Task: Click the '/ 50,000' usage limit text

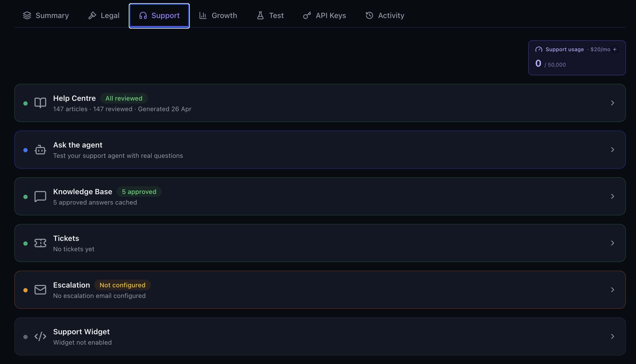Action: coord(555,65)
